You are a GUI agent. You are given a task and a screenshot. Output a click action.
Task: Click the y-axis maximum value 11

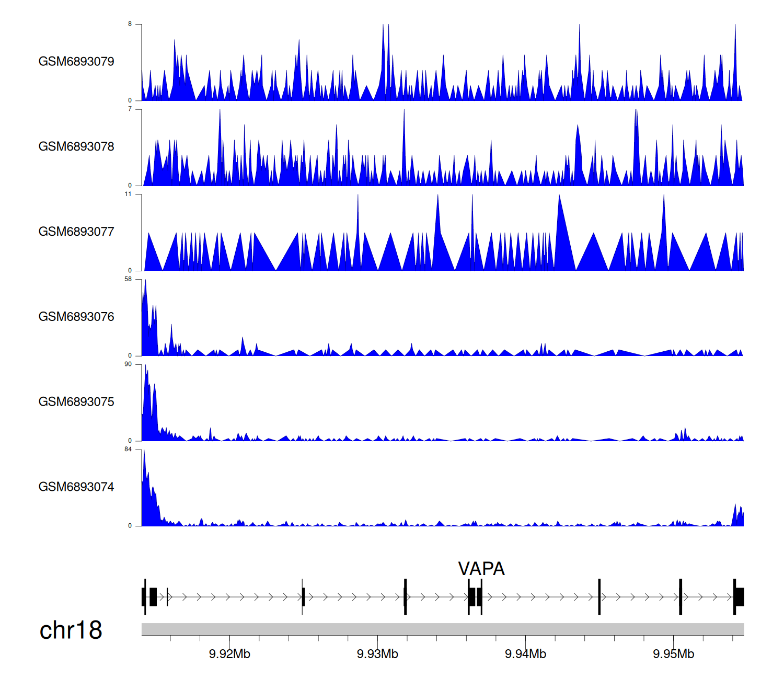[128, 194]
